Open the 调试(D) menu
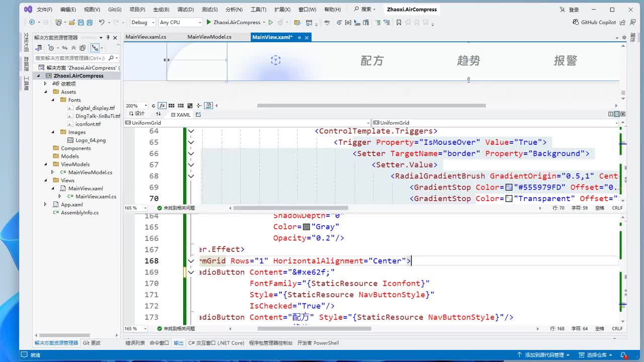Viewport: 644px width, 362px height. (x=186, y=10)
